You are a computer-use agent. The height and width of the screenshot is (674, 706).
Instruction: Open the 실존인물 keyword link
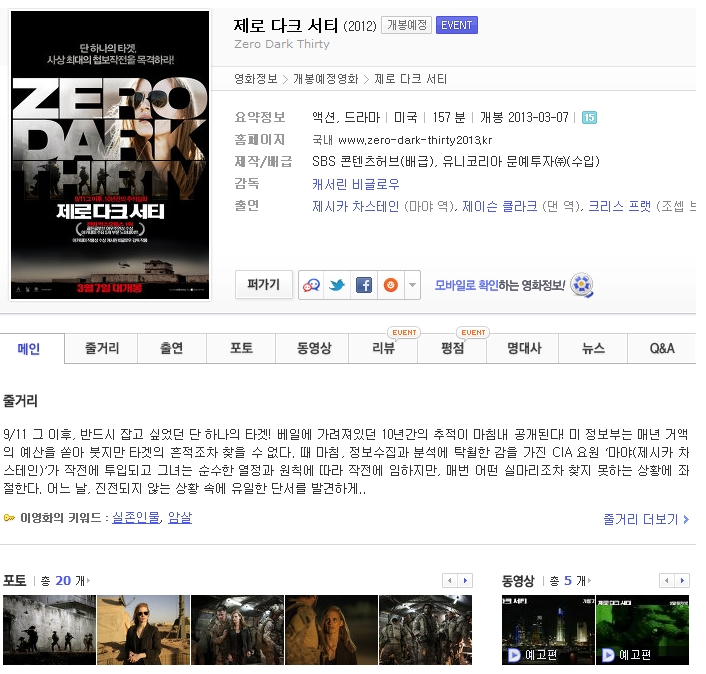coord(136,518)
